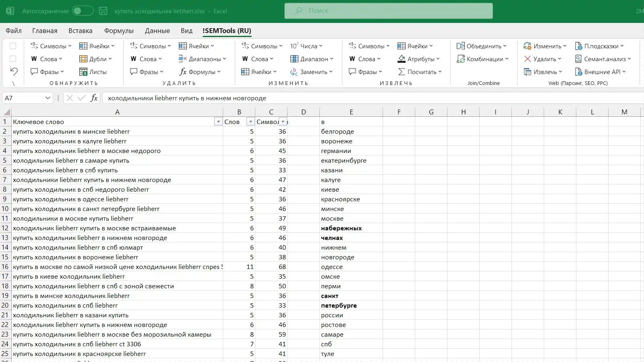Open Фразы tool in ИЗВЛЕЧЬ group
Viewport: 644px width, 362px height.
(x=365, y=72)
